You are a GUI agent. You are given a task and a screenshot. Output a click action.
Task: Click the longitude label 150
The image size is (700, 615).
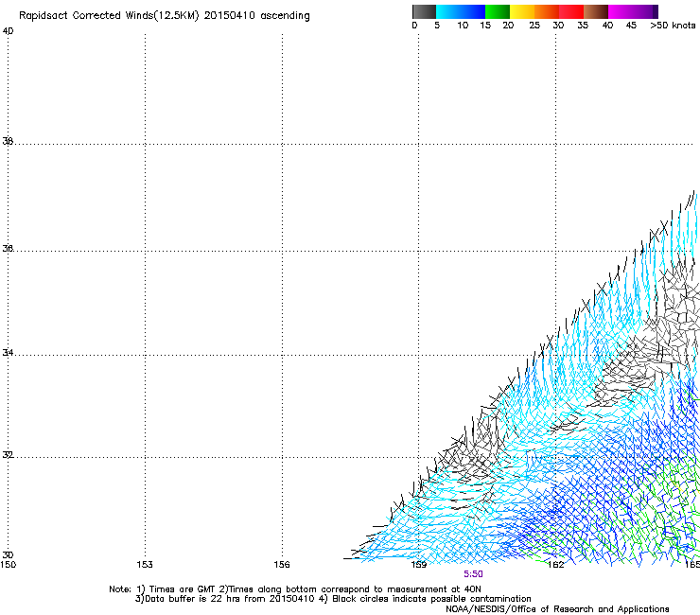8,565
